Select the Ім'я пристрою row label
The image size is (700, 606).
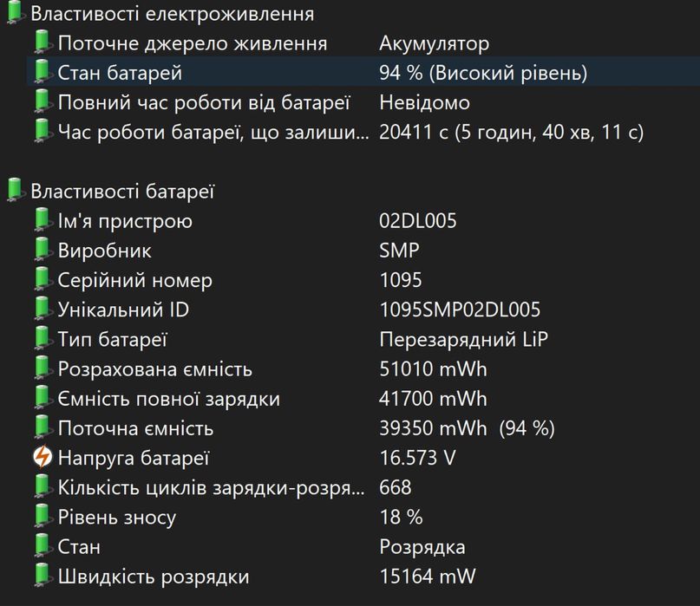(x=125, y=221)
